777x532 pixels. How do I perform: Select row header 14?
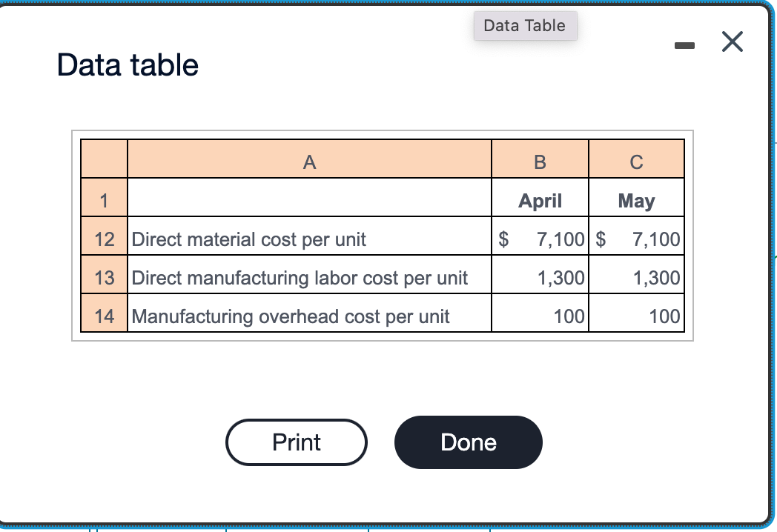[104, 315]
